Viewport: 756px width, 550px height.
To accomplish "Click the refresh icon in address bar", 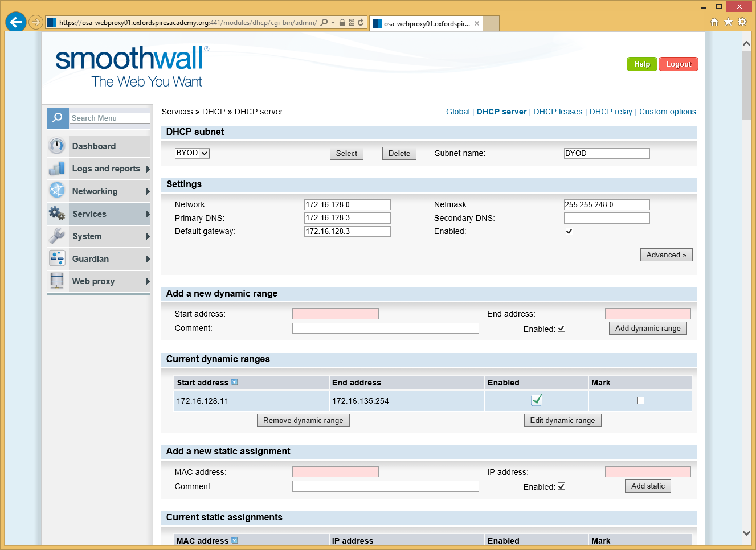I will [x=361, y=23].
